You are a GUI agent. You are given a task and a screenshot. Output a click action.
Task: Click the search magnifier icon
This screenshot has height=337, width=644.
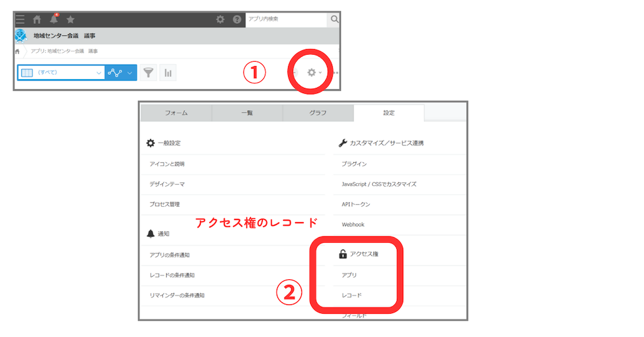coord(335,19)
